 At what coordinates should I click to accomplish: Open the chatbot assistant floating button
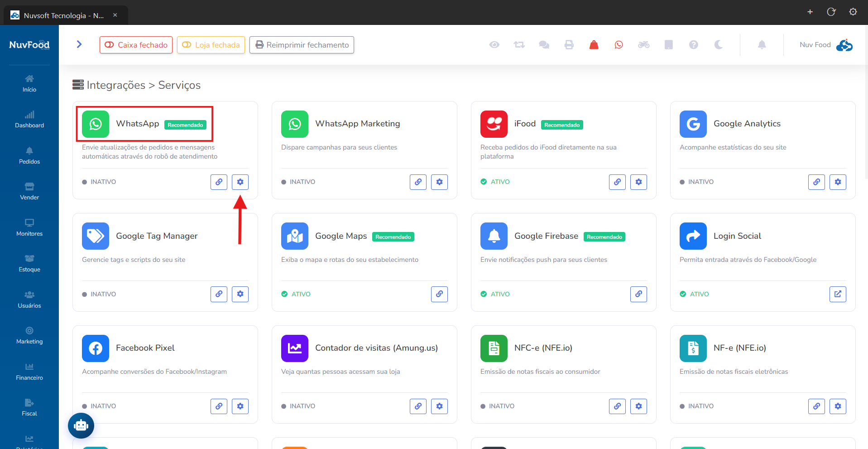point(81,425)
